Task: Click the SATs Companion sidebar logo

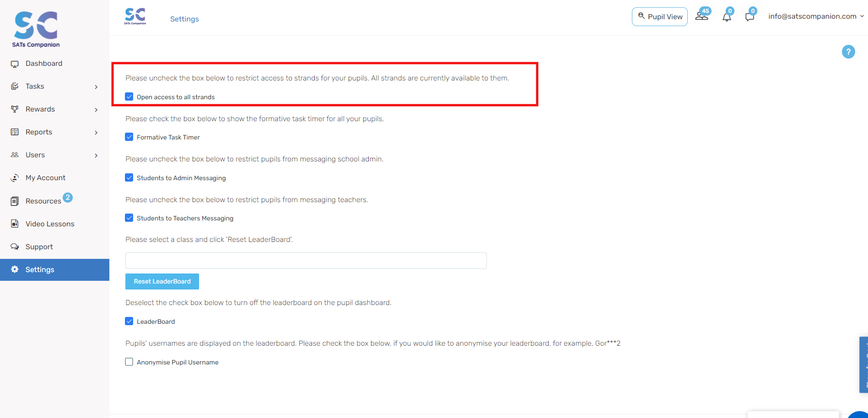Action: pyautogui.click(x=36, y=29)
